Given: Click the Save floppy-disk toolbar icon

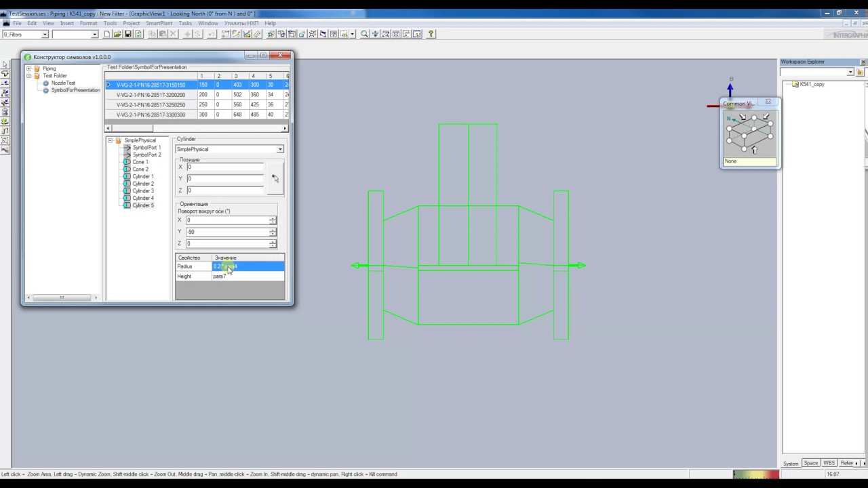Looking at the screenshot, I should pos(127,34).
